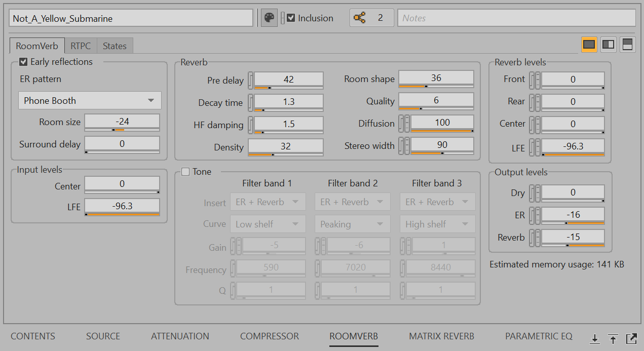The image size is (644, 351).
Task: Open the States tab
Action: [x=115, y=46]
